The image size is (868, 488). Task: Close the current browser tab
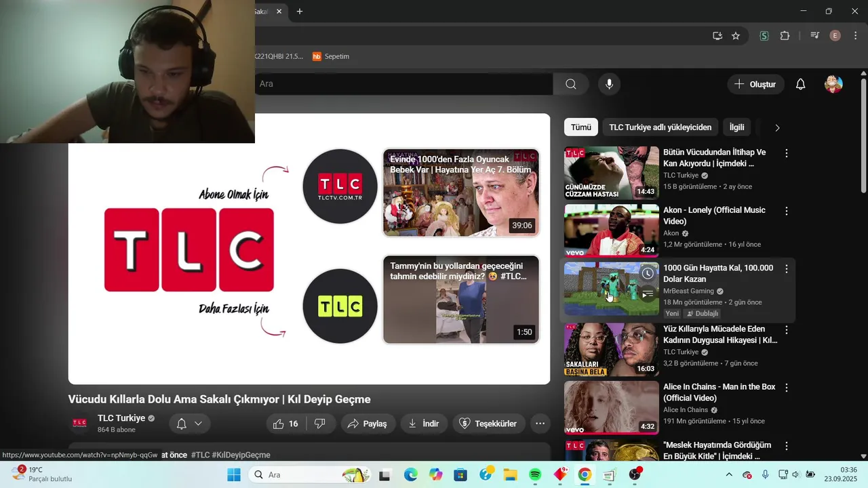[x=279, y=12]
